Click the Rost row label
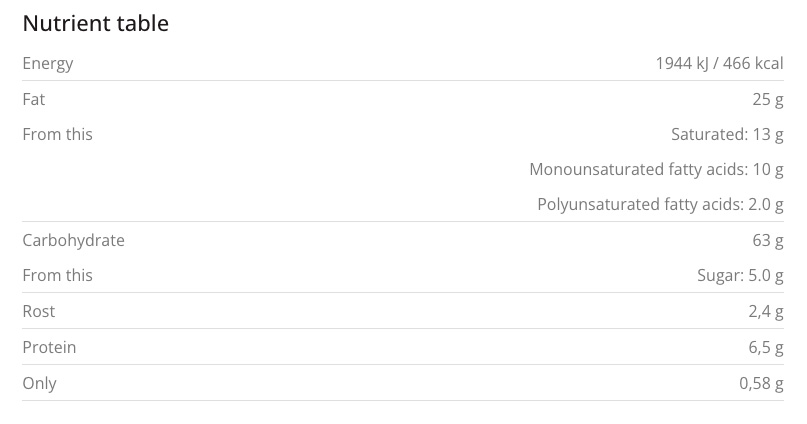 coord(39,311)
